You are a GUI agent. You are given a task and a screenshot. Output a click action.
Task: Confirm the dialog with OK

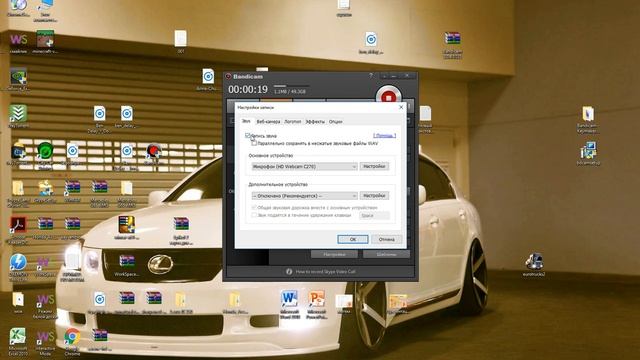353,239
